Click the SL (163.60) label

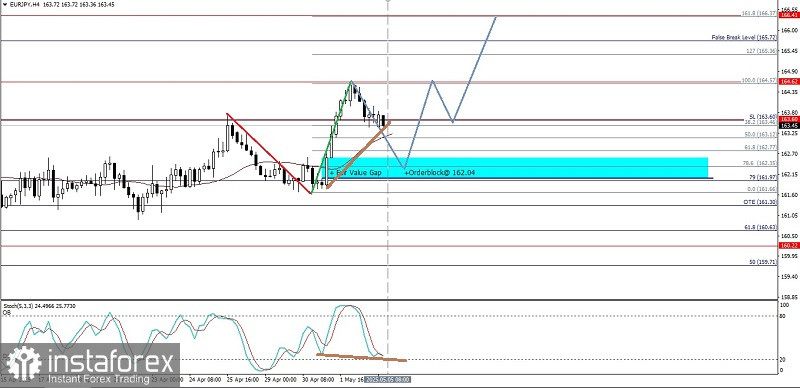[763, 116]
